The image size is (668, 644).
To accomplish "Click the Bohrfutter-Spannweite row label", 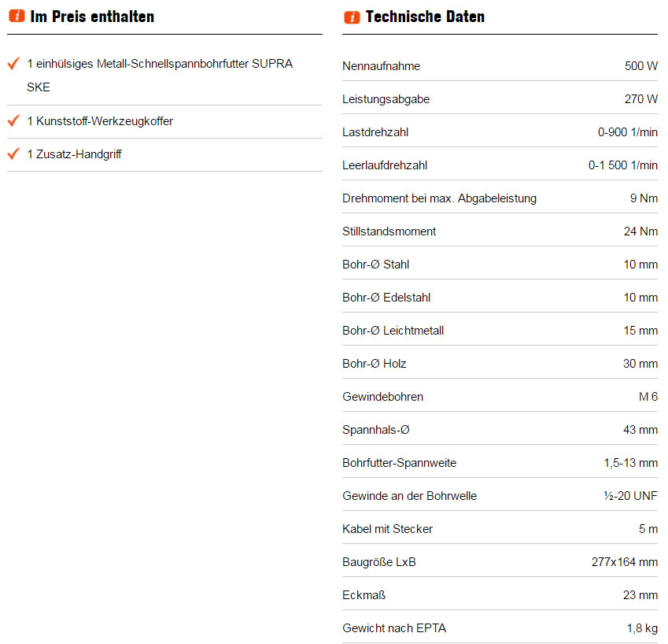I will click(x=399, y=463).
